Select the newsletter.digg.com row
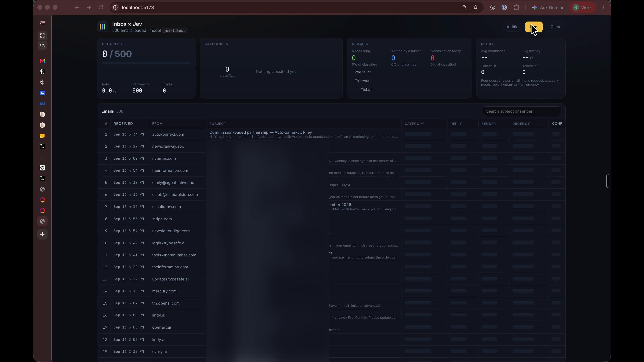644x362 pixels. point(331,231)
